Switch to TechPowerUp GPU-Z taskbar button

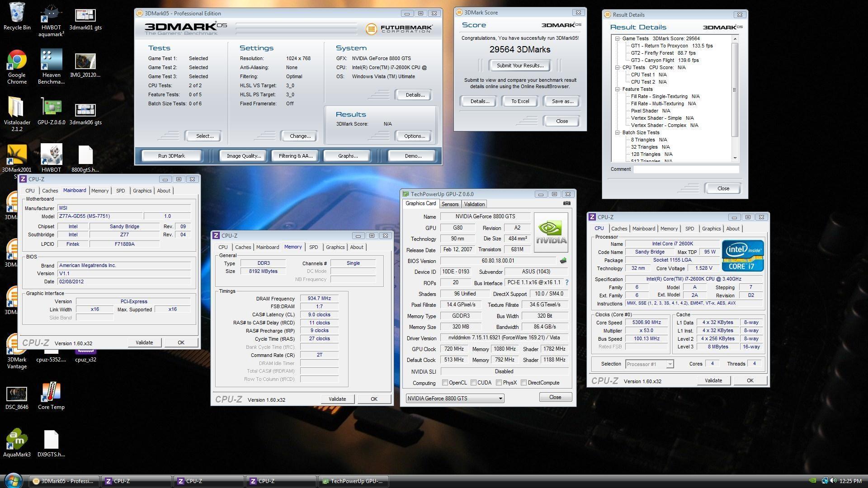[x=354, y=481]
